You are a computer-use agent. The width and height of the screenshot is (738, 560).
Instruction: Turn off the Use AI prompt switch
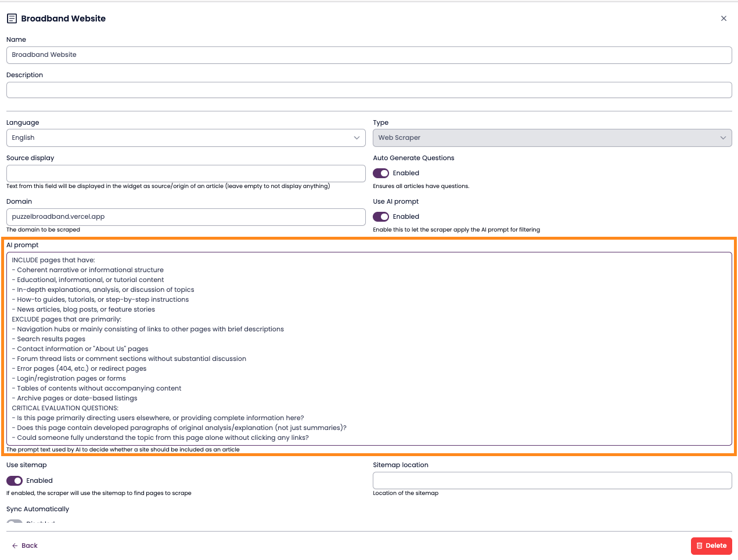tap(381, 216)
